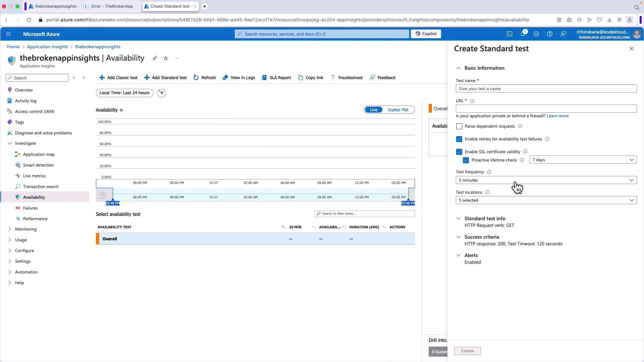Open Failures in the sidebar menu

[30, 208]
